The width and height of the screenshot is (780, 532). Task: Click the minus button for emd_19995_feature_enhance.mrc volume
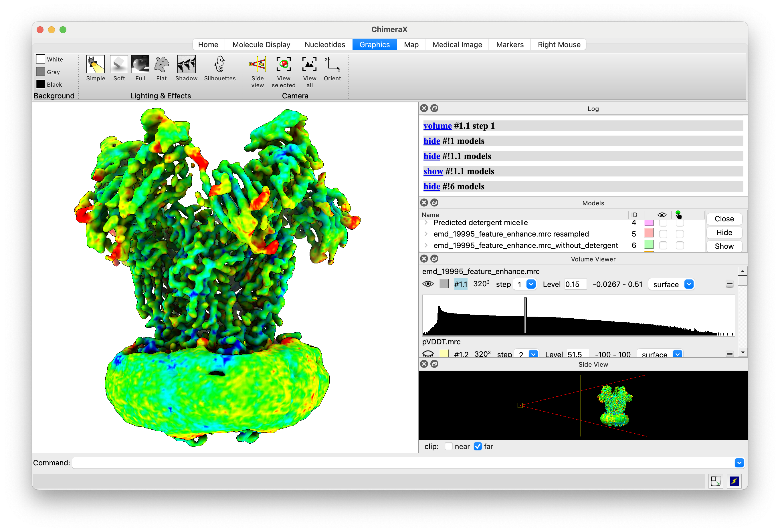coord(729,285)
